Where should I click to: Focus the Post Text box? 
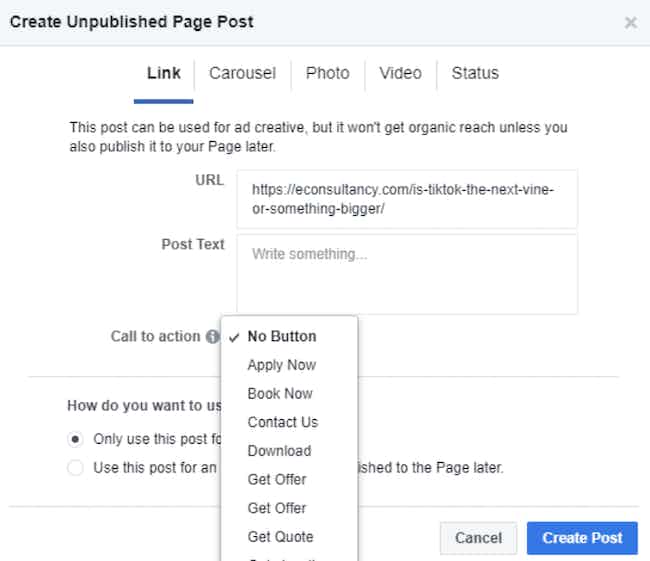[x=407, y=274]
